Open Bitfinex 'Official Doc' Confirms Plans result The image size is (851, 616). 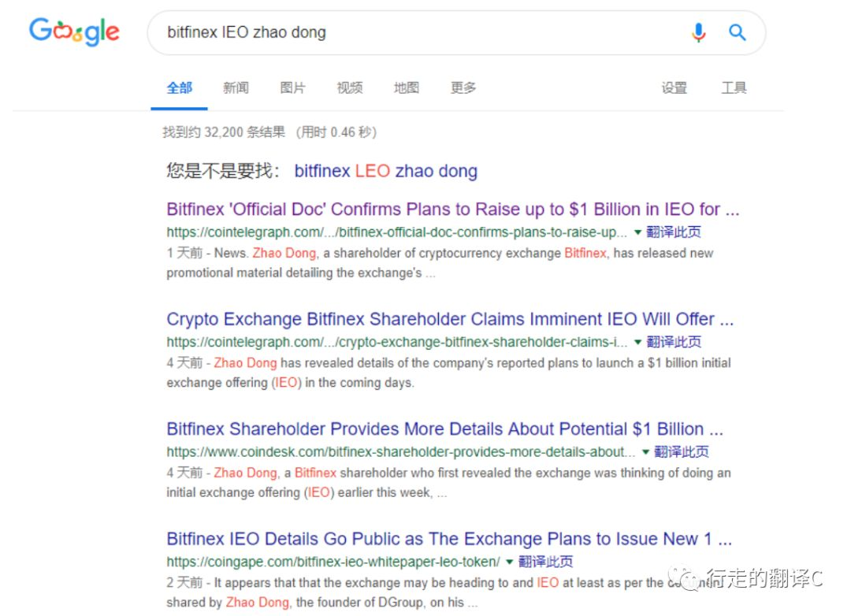[x=453, y=210]
